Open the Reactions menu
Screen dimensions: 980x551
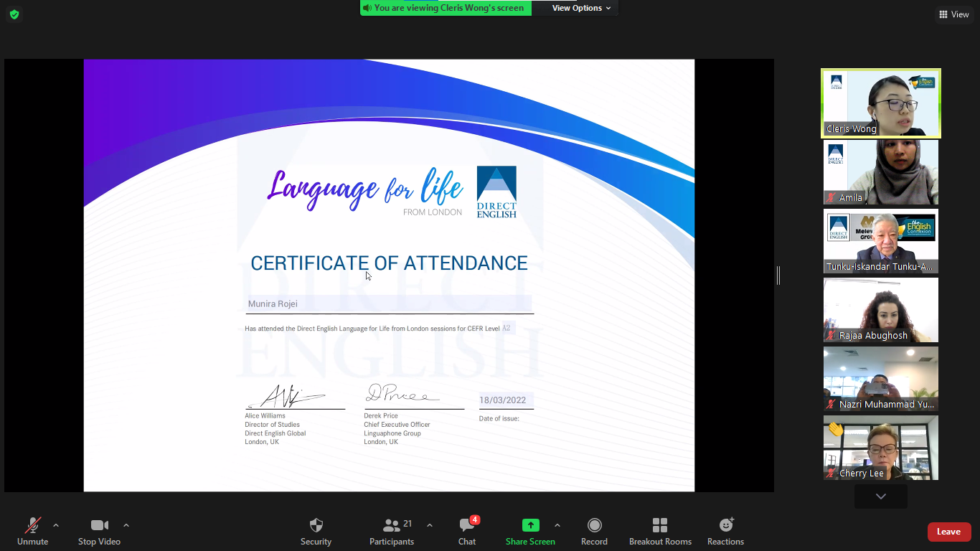(x=725, y=525)
